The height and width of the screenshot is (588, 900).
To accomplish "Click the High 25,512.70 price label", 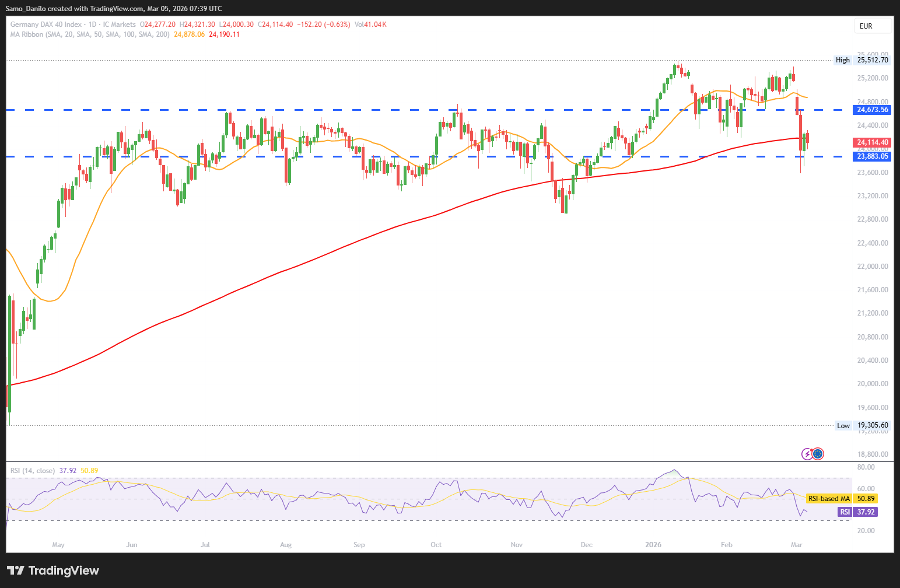I will tap(862, 60).
